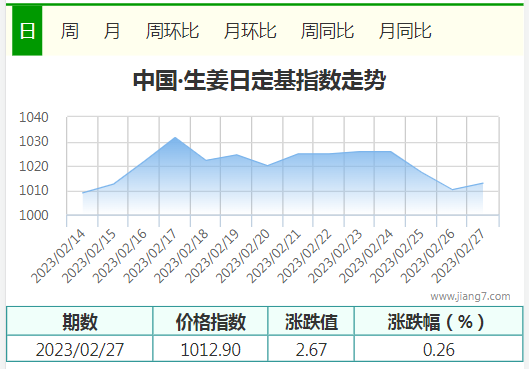The height and width of the screenshot is (369, 529).
Task: Open the 周同比 tab
Action: pyautogui.click(x=327, y=31)
